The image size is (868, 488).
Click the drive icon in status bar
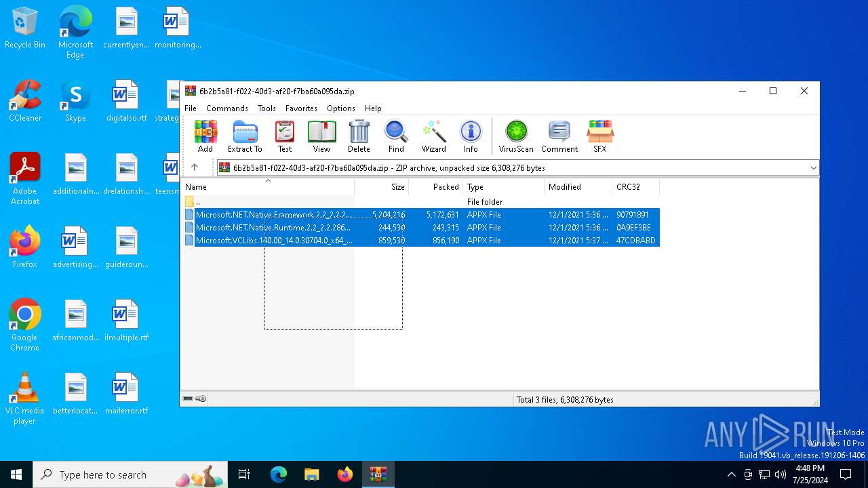click(188, 399)
